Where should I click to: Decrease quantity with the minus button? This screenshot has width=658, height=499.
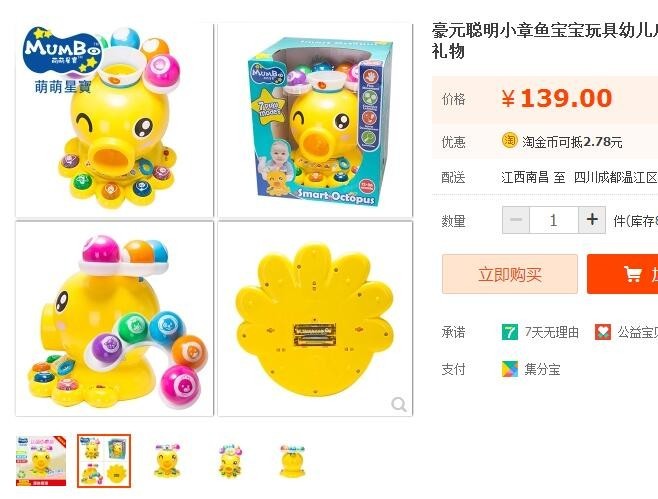point(516,220)
